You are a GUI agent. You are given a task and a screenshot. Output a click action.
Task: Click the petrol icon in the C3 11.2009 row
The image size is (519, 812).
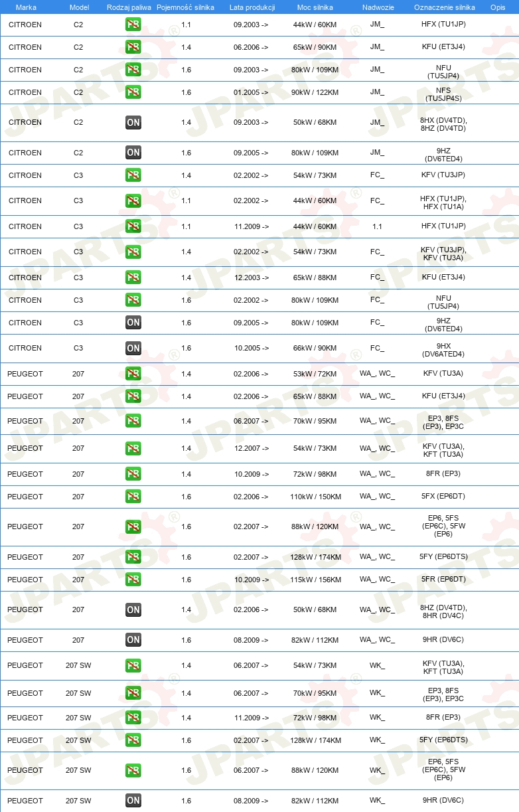(x=133, y=226)
